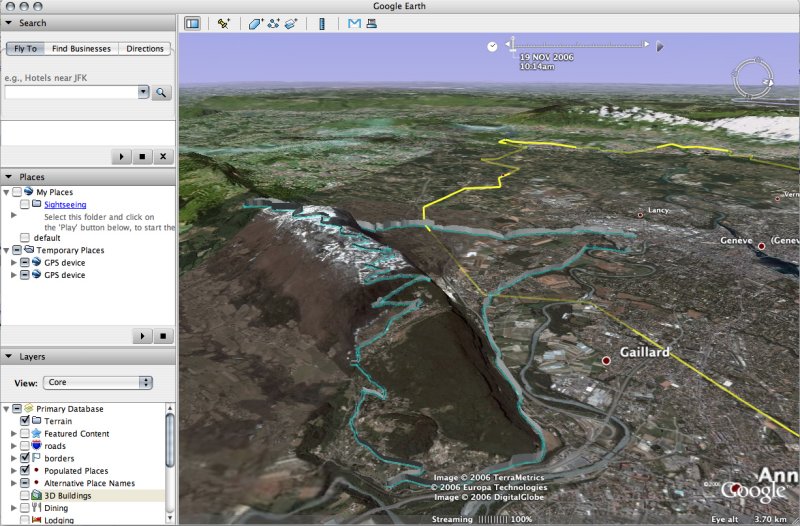The height and width of the screenshot is (526, 800).
Task: Clear search results with X button
Action: tap(163, 157)
